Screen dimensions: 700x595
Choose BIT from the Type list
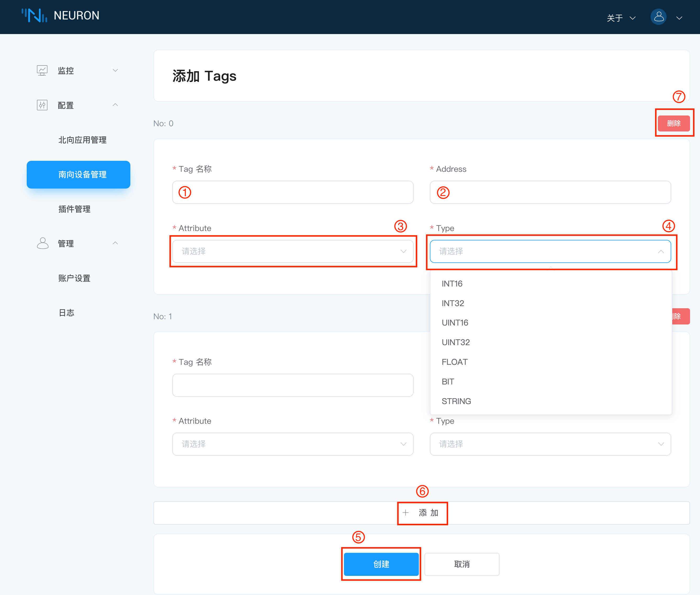pos(551,382)
